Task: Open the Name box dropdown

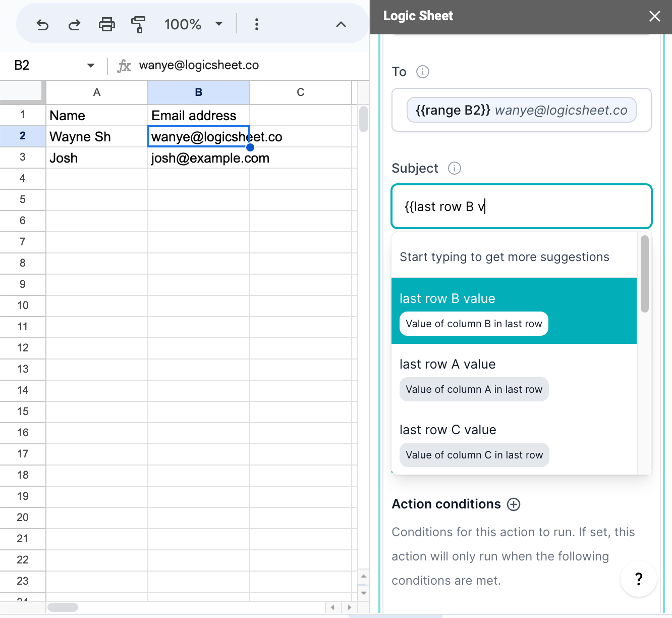Action: point(90,65)
